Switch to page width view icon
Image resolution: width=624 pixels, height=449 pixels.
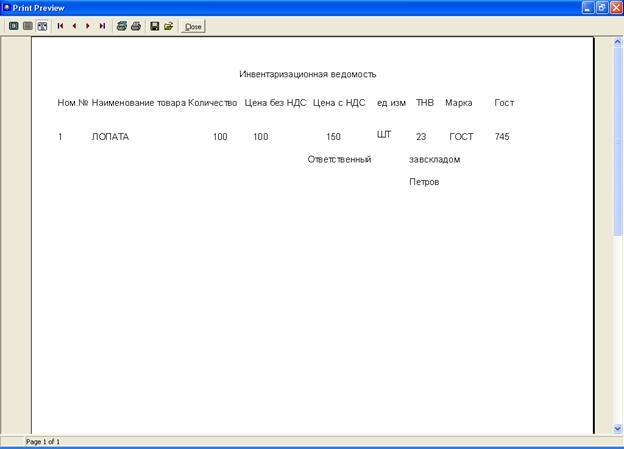pyautogui.click(x=42, y=26)
